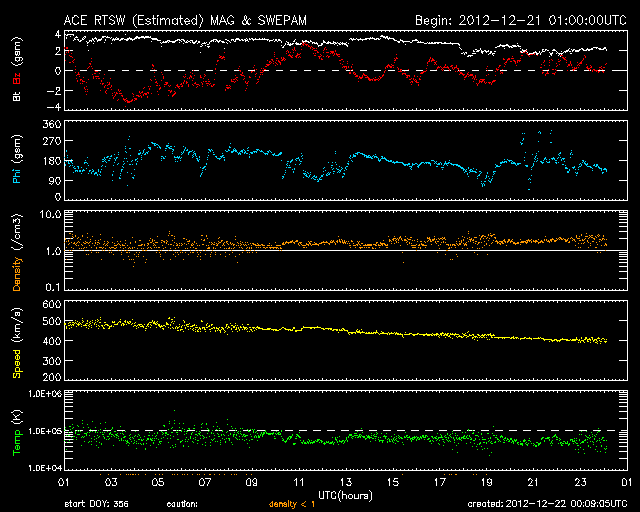Select the 'UTC(hours)' axis title
This screenshot has width=640, height=512.
[x=345, y=496]
